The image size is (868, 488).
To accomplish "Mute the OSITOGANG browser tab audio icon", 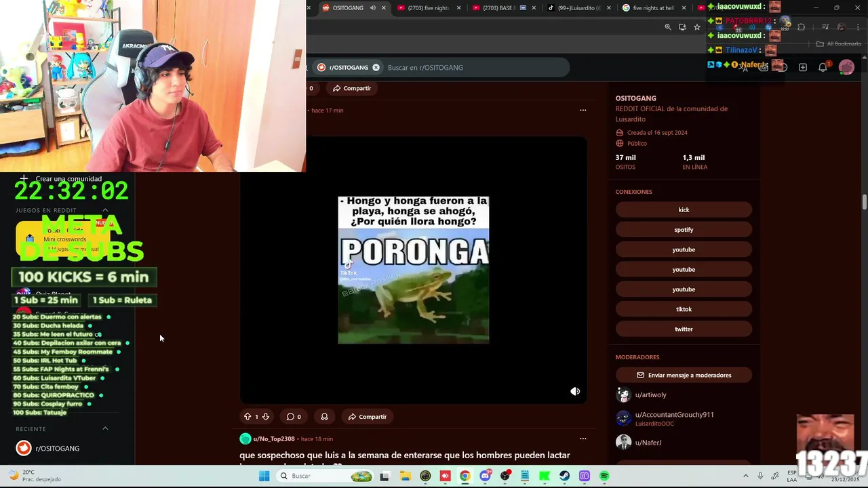I will (372, 8).
